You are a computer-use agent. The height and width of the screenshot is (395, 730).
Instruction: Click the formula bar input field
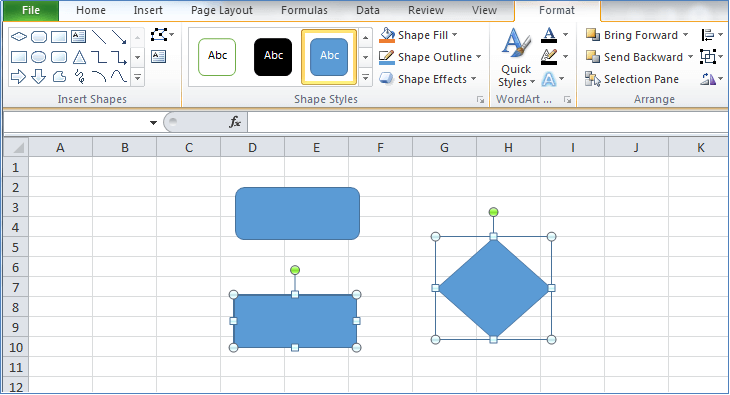point(487,122)
